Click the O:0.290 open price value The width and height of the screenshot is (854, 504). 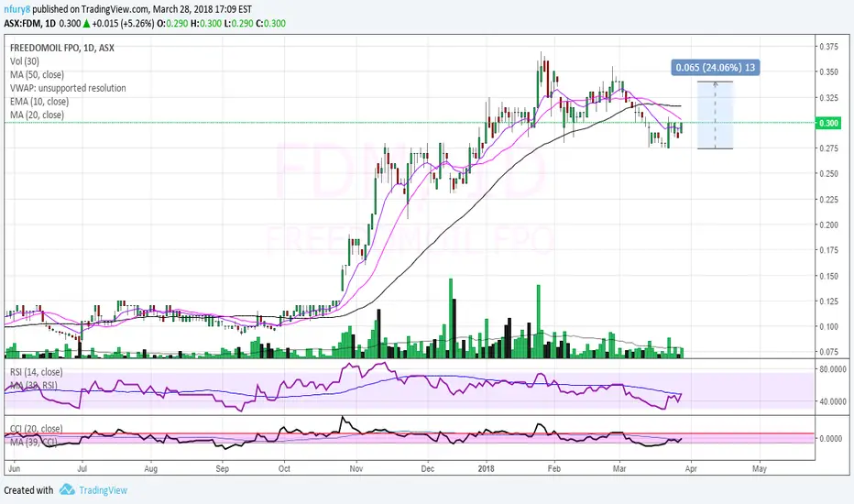pos(172,24)
